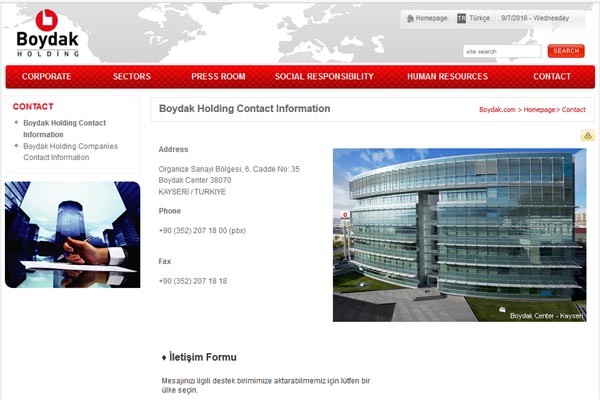
Task: Click the Boydak Holding logo
Action: coord(46,32)
